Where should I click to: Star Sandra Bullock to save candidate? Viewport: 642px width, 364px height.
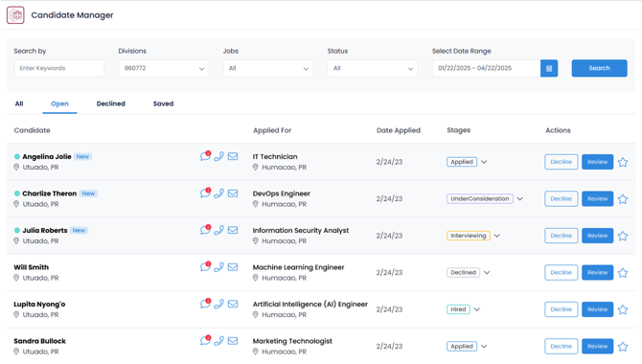(623, 347)
